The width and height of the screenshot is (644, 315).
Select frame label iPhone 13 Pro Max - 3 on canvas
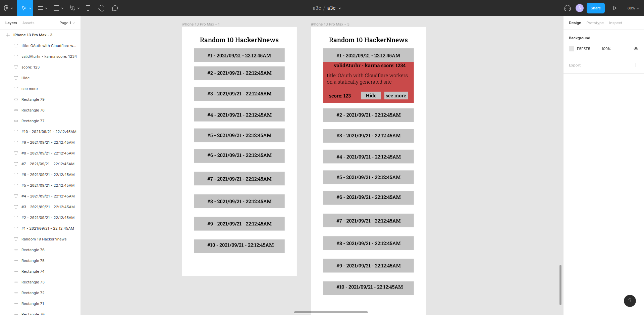[330, 24]
